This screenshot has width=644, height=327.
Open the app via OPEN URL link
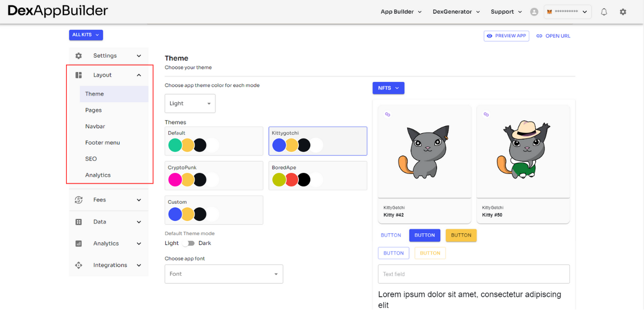coord(553,36)
